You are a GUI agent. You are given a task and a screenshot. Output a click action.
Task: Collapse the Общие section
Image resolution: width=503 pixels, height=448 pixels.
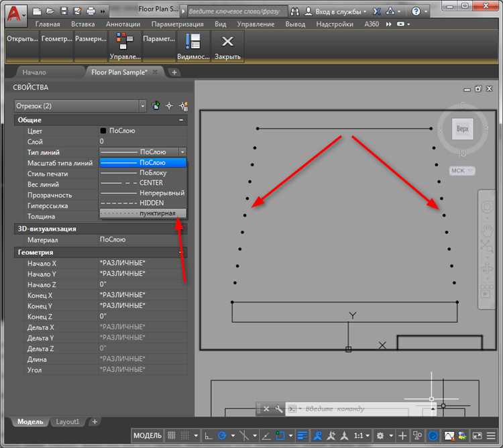pyautogui.click(x=181, y=120)
